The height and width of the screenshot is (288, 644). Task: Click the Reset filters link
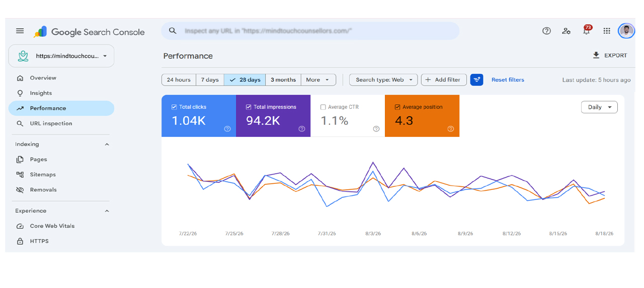click(508, 80)
